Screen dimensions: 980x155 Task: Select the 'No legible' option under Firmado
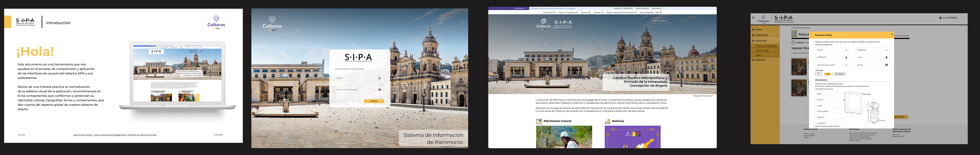tap(839, 74)
